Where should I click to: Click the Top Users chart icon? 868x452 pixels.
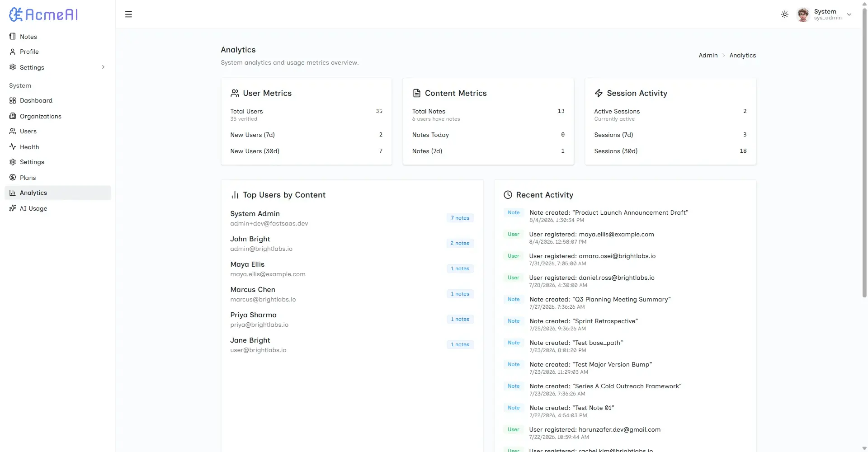pos(235,195)
